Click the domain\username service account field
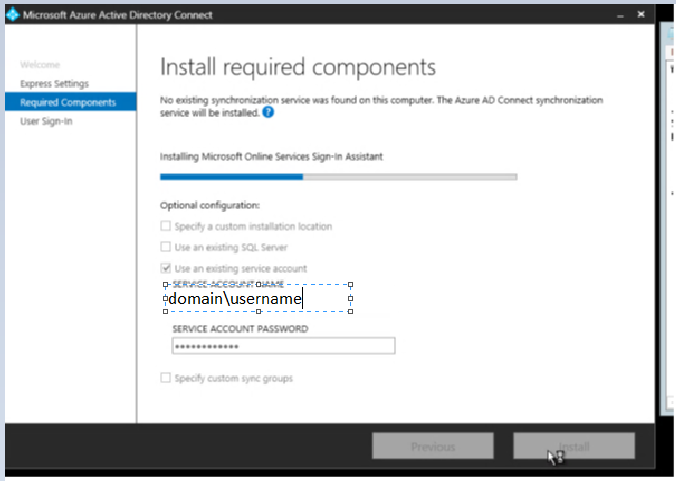 coord(258,298)
